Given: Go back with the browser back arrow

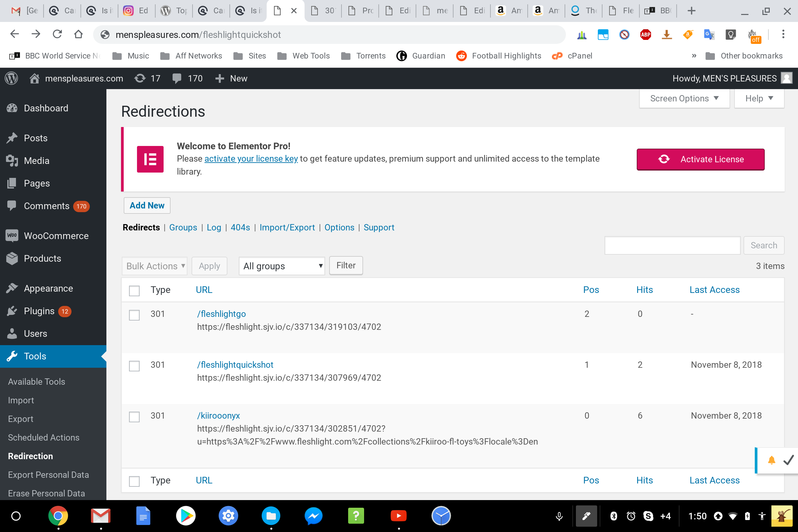Looking at the screenshot, I should (15, 34).
